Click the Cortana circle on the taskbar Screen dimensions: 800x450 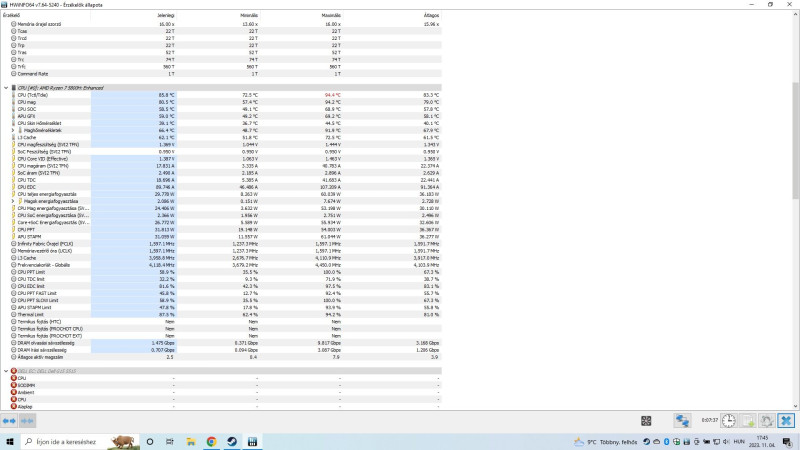tap(150, 442)
